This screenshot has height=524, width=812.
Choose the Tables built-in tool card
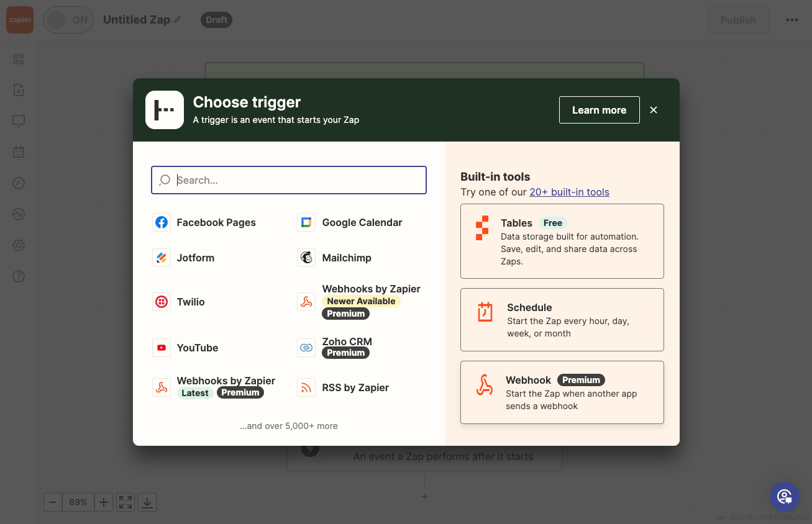(562, 241)
